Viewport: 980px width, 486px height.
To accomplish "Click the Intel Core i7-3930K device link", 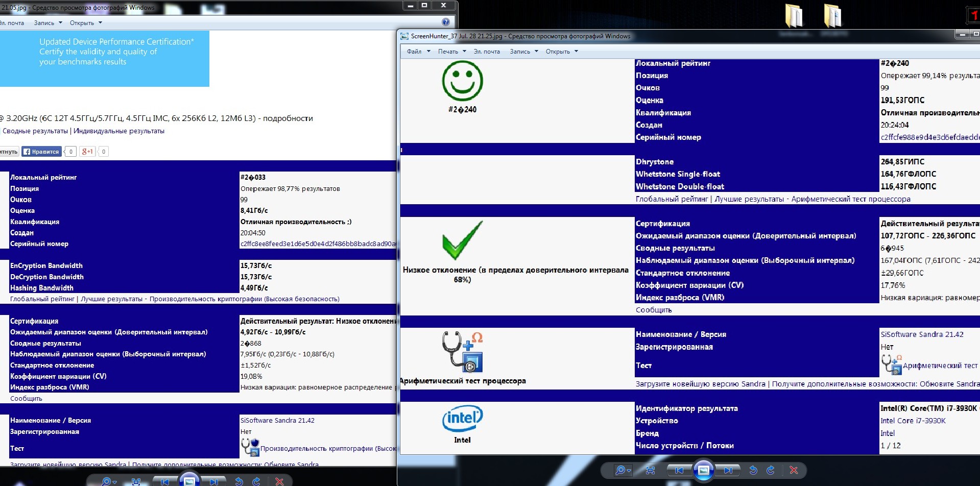I will 913,421.
